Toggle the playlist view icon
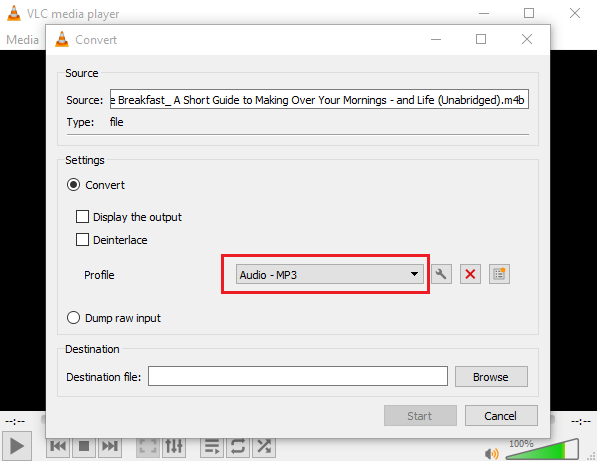597x461 pixels. point(212,446)
